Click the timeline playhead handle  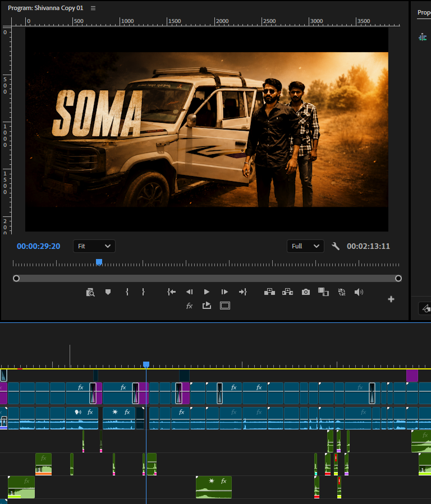click(x=146, y=364)
